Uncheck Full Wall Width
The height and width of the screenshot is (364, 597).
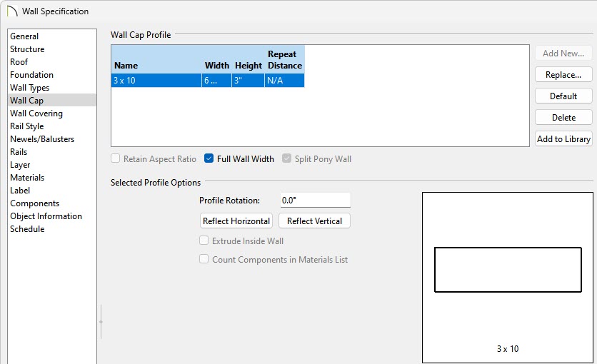(209, 158)
